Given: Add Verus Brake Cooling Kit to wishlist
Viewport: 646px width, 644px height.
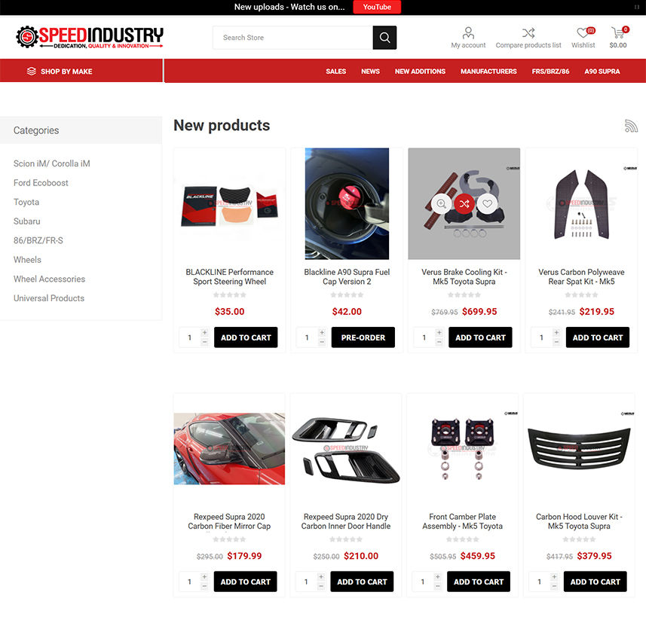Looking at the screenshot, I should [x=488, y=203].
